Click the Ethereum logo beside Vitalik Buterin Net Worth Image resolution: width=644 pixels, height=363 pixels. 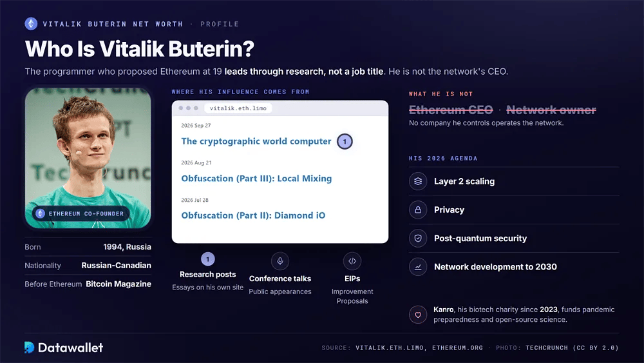click(31, 24)
